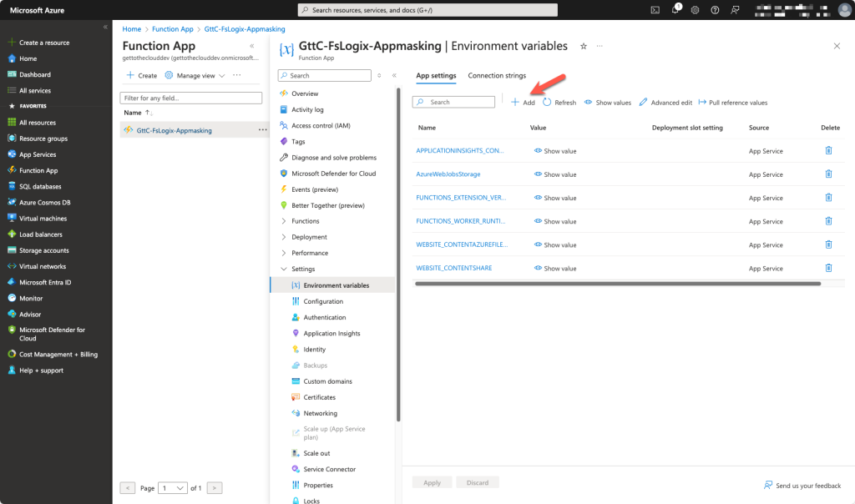Click Create in Function App list

pos(142,76)
